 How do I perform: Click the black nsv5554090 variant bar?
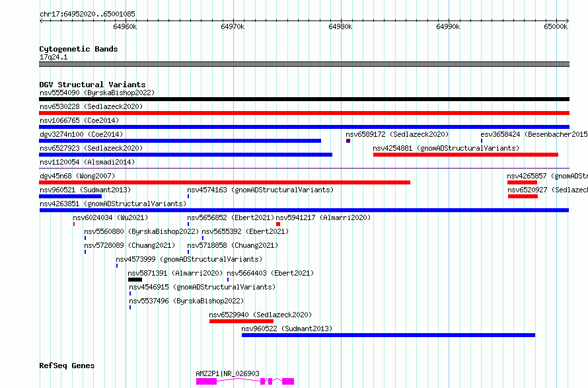click(304, 99)
